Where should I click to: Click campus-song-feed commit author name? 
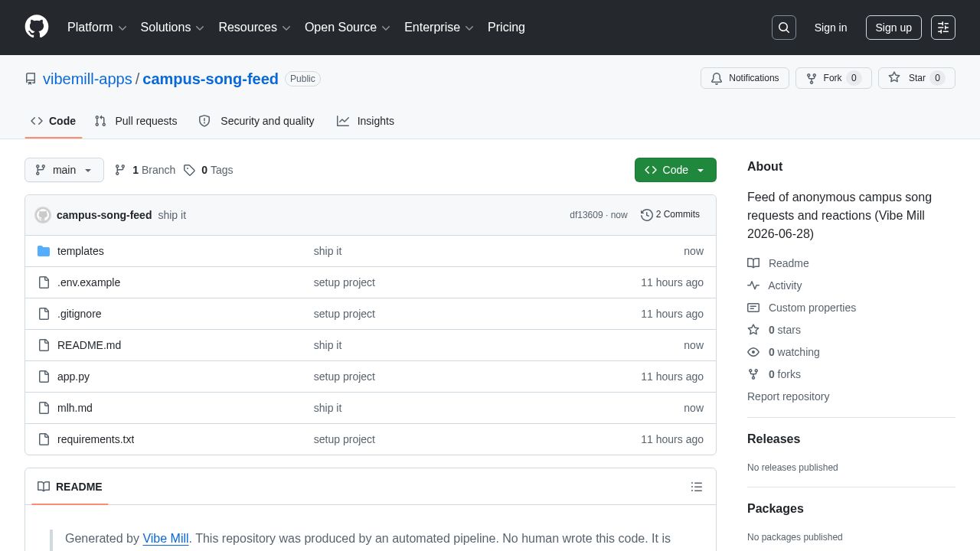pyautogui.click(x=104, y=215)
